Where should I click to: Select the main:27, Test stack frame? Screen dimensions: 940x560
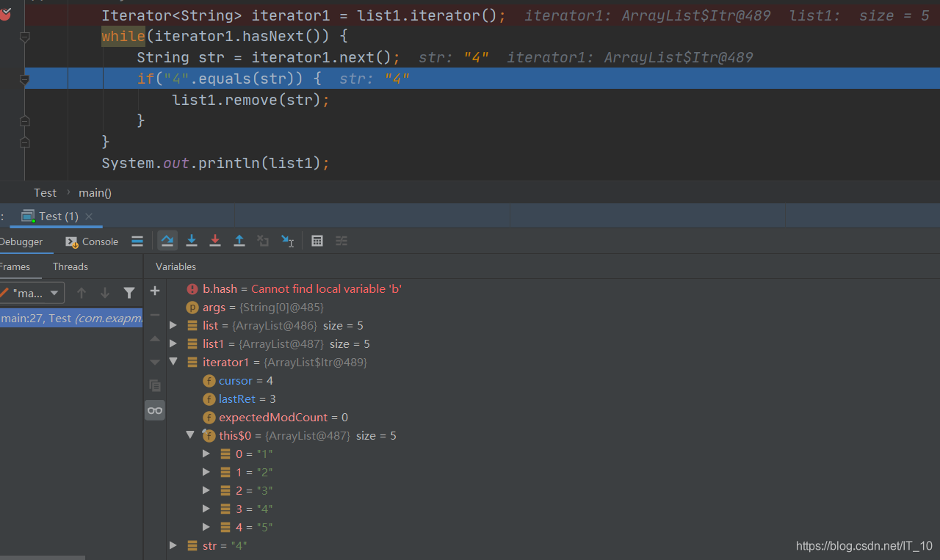tap(71, 318)
